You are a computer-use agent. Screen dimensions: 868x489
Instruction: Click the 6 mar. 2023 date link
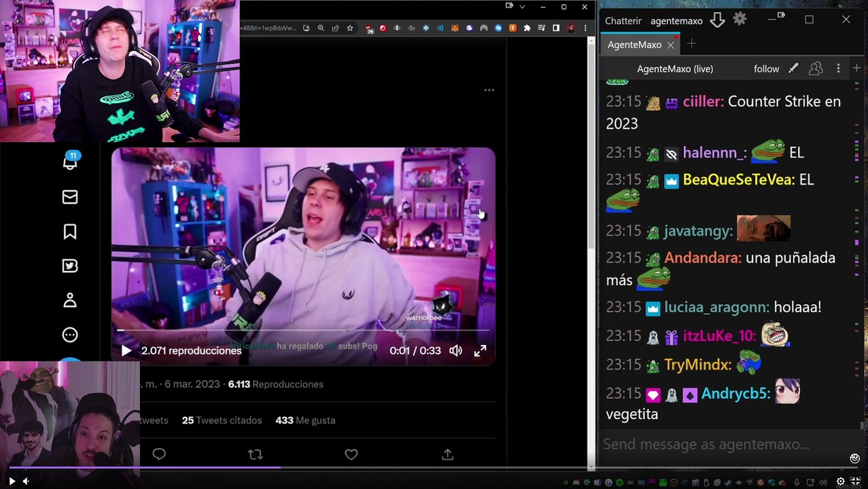click(x=192, y=384)
